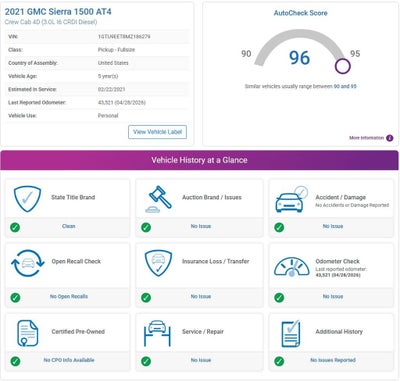Click the Insurance Loss / Transfer label
Screen dimensions: 400x382
(x=215, y=261)
